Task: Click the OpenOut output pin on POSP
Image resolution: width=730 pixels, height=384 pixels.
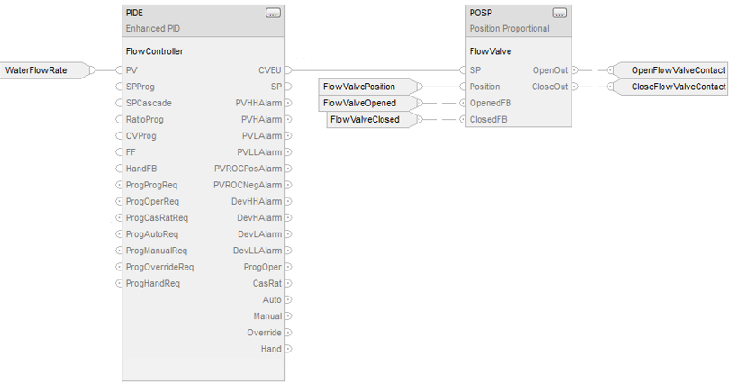Action: tap(575, 70)
